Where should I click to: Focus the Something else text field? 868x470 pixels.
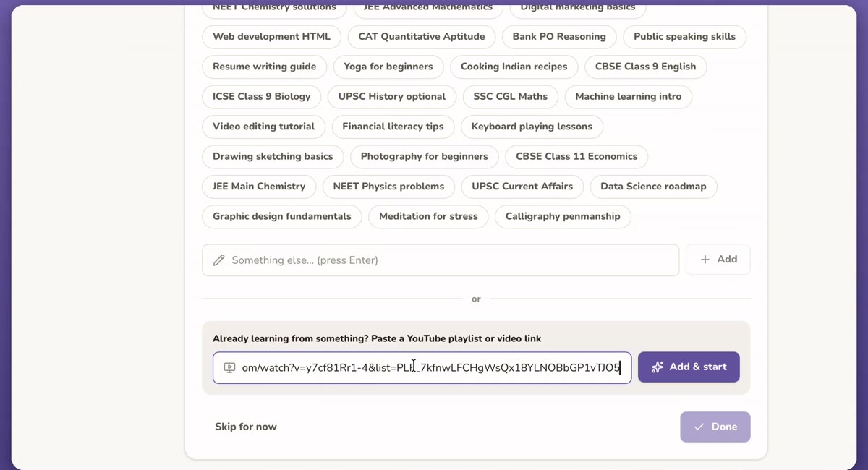(441, 260)
